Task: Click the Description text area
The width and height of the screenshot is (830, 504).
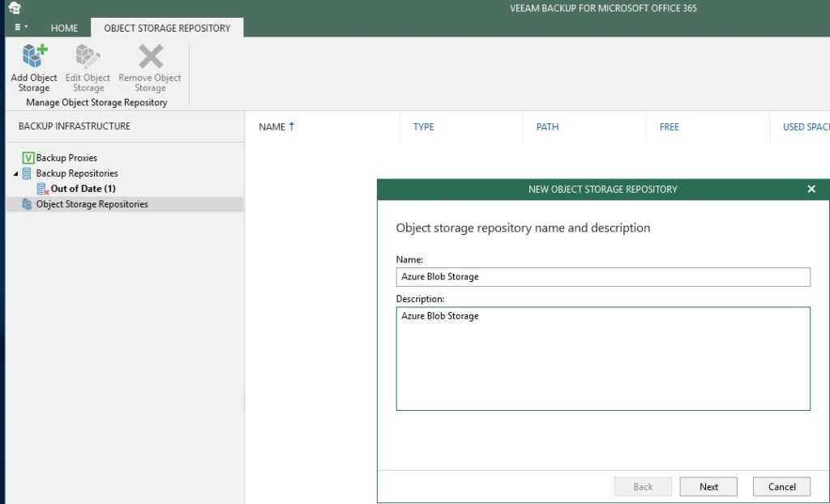Action: tap(603, 358)
